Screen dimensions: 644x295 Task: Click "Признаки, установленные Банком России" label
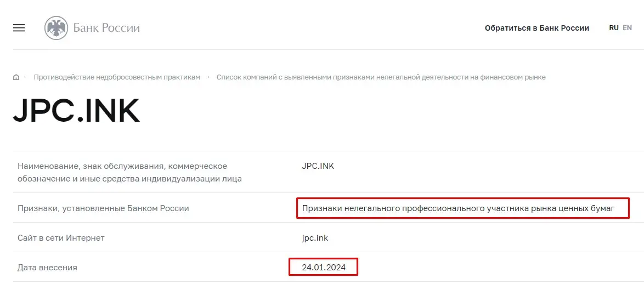point(103,208)
